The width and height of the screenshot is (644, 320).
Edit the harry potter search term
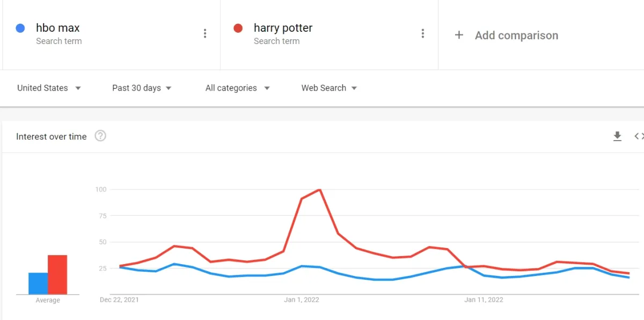(x=283, y=28)
